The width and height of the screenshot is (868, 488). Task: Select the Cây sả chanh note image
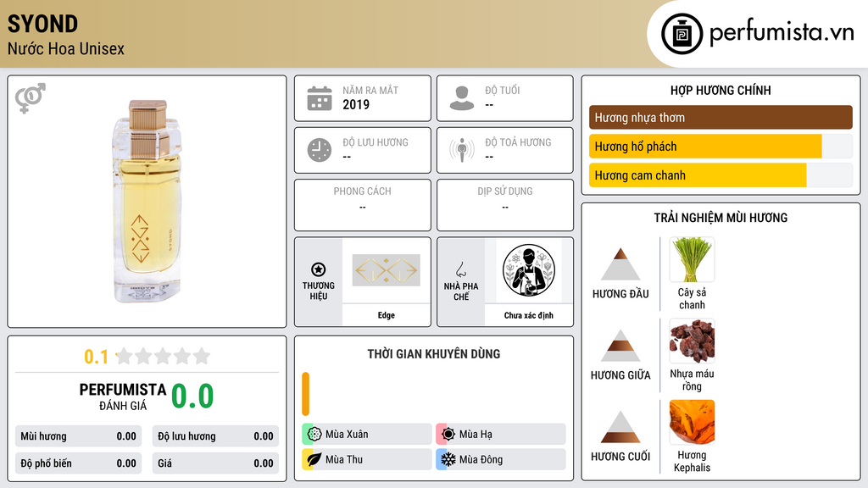point(692,259)
